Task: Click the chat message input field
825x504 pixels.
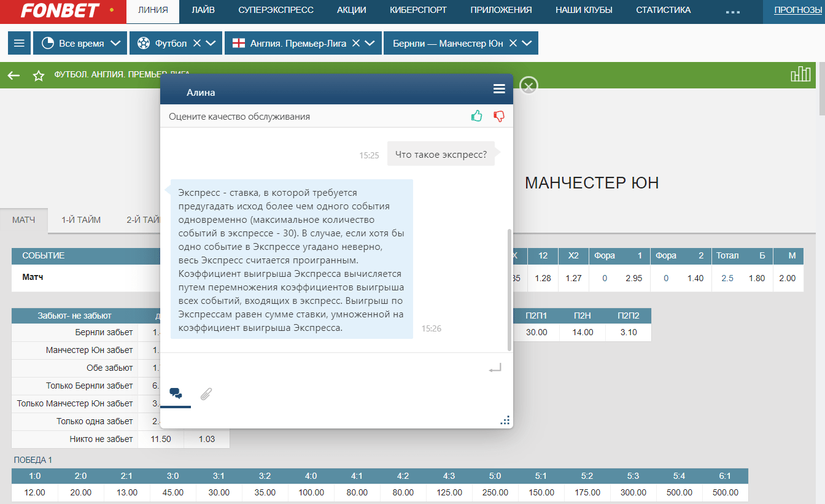Action: pos(323,368)
